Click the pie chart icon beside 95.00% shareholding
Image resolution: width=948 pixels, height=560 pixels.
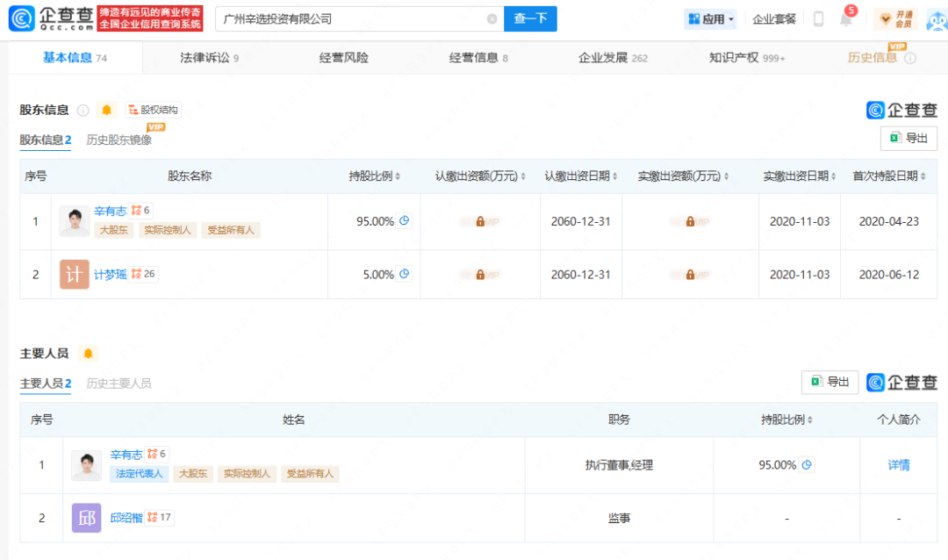point(405,221)
